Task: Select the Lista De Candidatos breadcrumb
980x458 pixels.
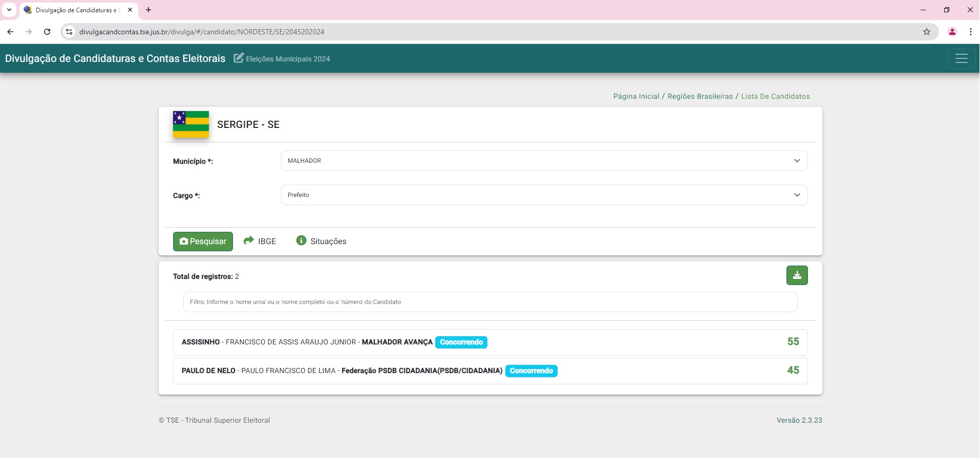Action: pos(775,96)
